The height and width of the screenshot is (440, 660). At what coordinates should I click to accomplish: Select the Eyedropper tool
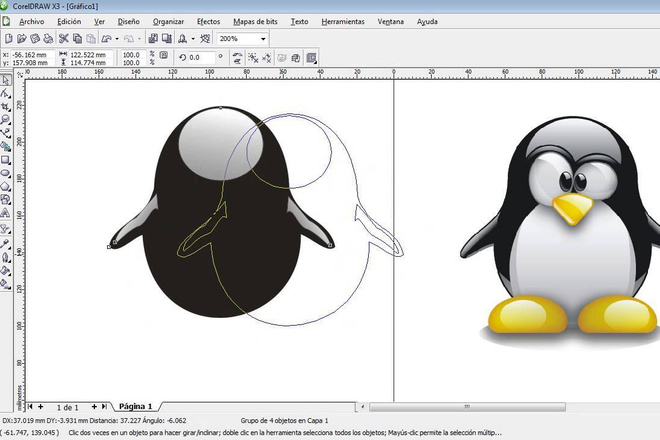point(5,243)
